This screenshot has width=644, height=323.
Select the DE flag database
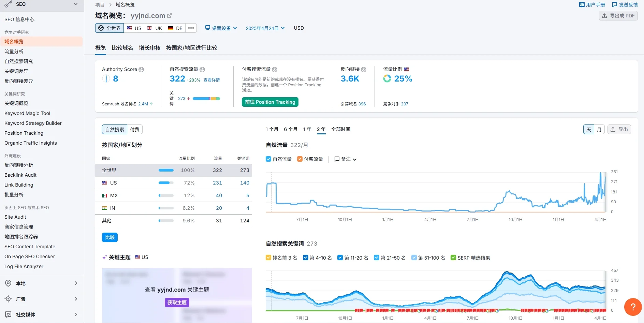coord(175,28)
